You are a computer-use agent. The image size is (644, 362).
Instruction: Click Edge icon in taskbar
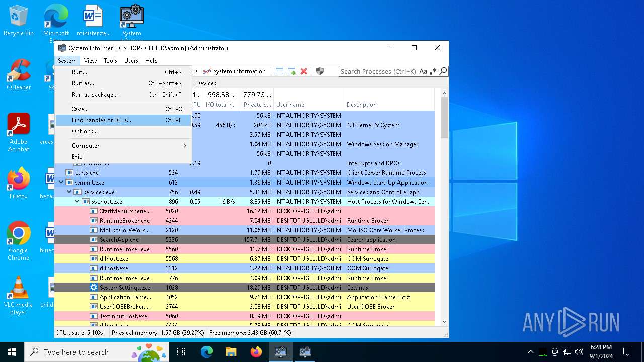click(x=207, y=352)
